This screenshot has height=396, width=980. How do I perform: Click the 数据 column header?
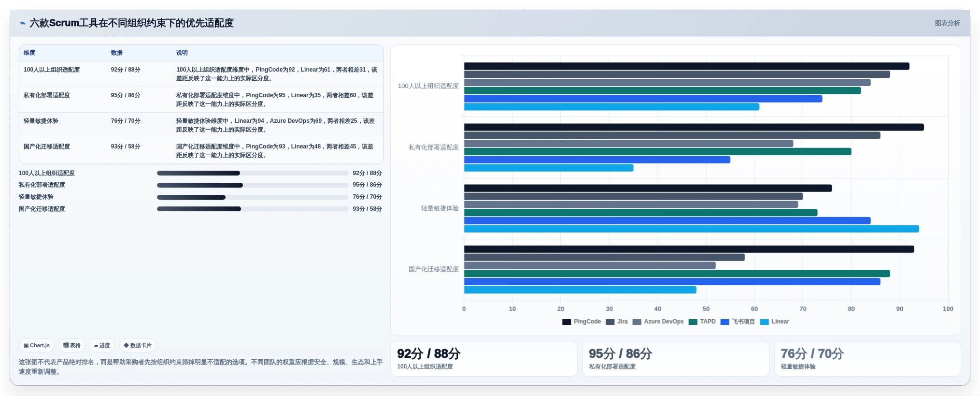[117, 53]
